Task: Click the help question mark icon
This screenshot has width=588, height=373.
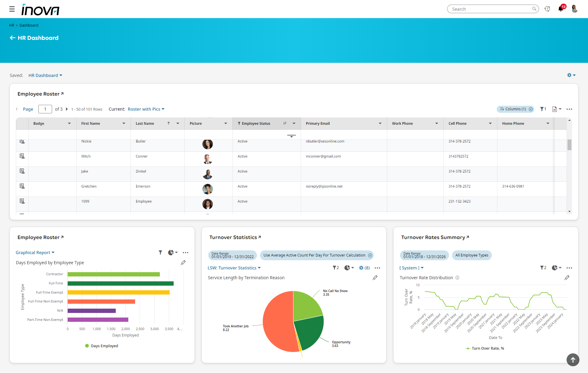Action: tap(547, 9)
